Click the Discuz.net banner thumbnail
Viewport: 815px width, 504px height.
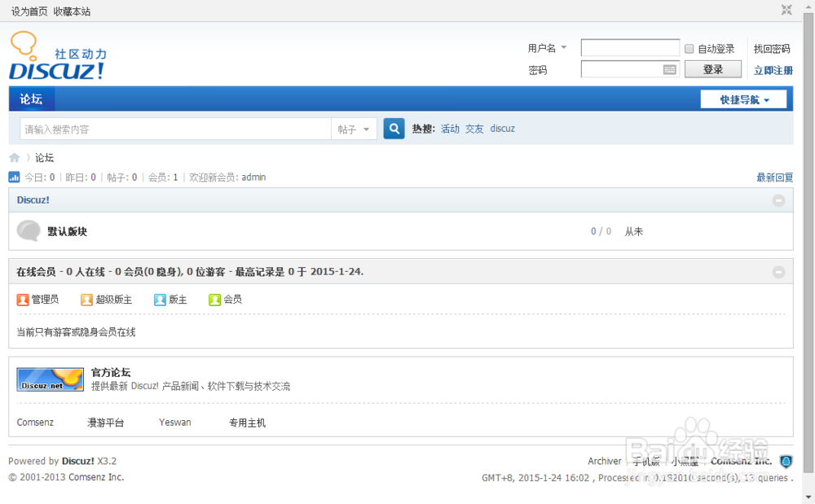(x=50, y=379)
